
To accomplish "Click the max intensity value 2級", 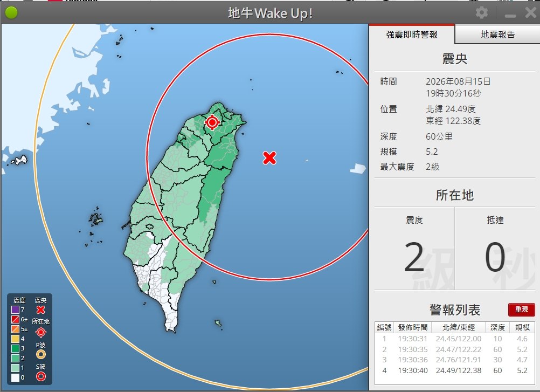I will [x=433, y=167].
